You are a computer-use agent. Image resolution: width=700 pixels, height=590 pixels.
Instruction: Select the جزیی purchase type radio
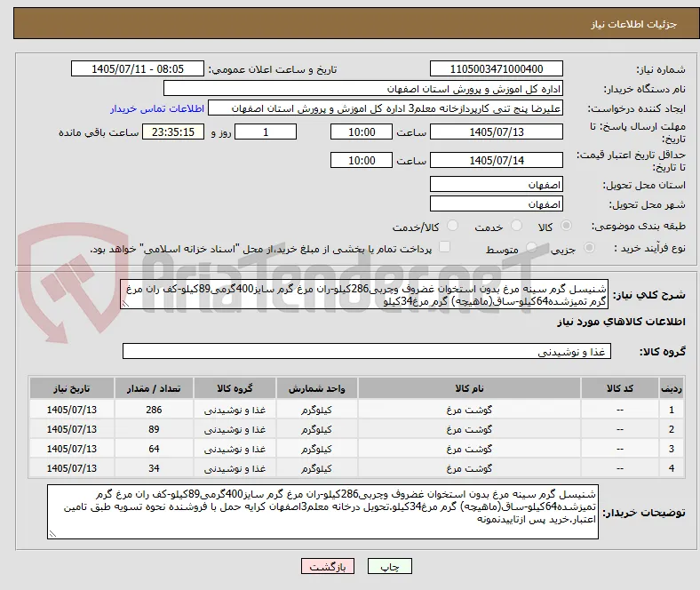[x=589, y=247]
